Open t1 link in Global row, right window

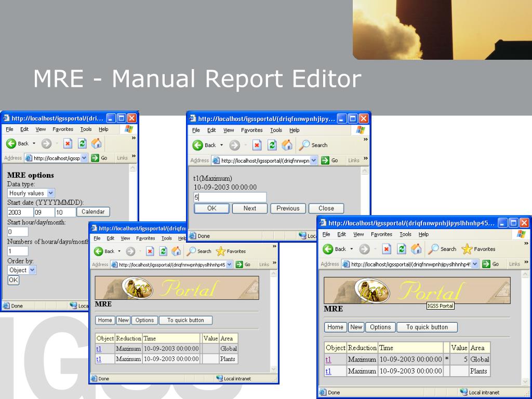(x=328, y=360)
